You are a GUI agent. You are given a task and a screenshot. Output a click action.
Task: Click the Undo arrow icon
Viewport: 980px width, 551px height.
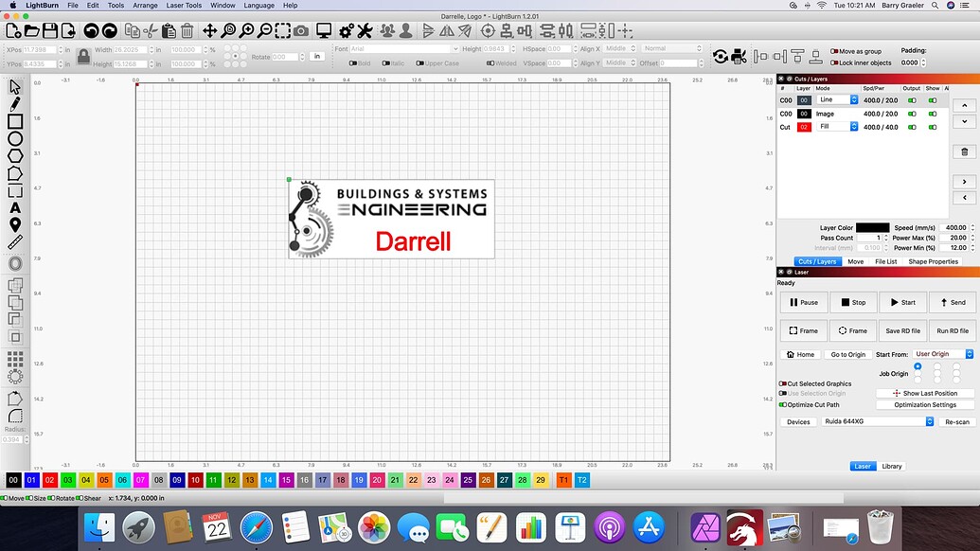pos(91,30)
